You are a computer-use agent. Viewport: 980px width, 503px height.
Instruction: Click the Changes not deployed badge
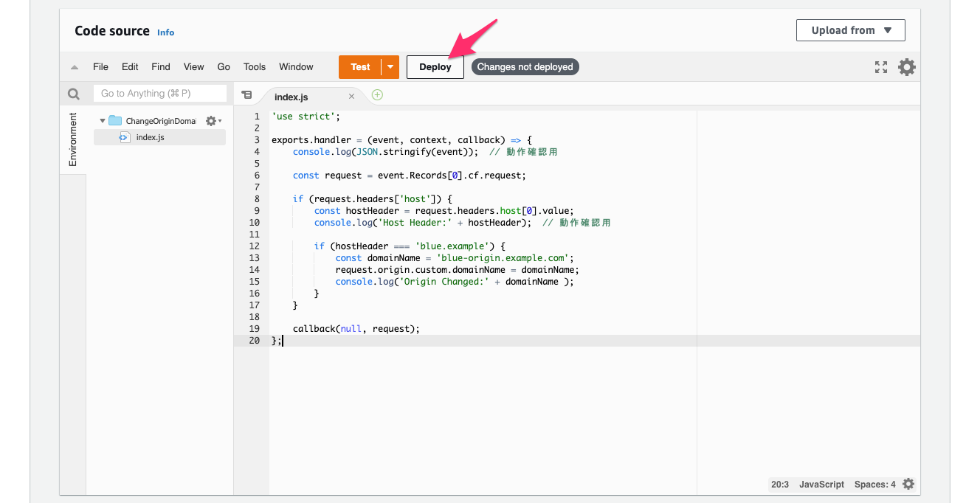(x=525, y=67)
